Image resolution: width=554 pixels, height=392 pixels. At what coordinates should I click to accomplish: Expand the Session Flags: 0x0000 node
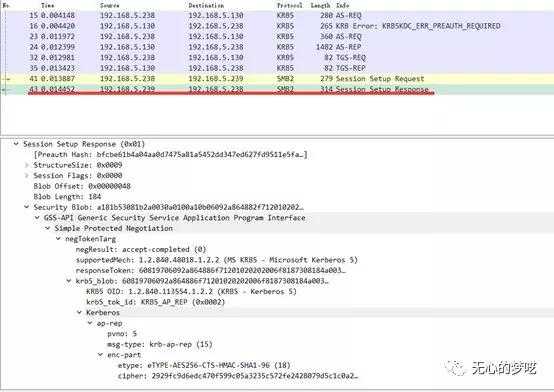[26, 176]
